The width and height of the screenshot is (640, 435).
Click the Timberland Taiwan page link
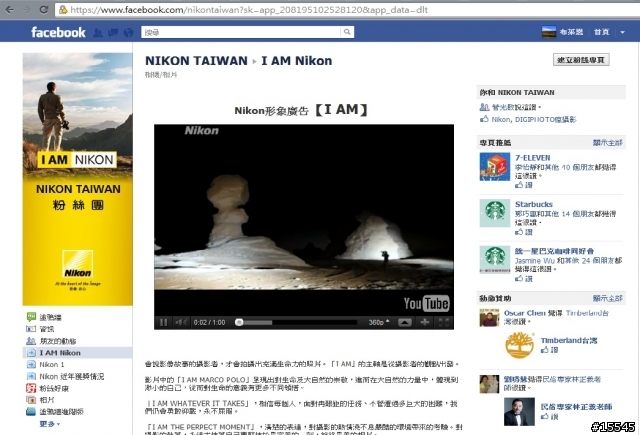(569, 340)
